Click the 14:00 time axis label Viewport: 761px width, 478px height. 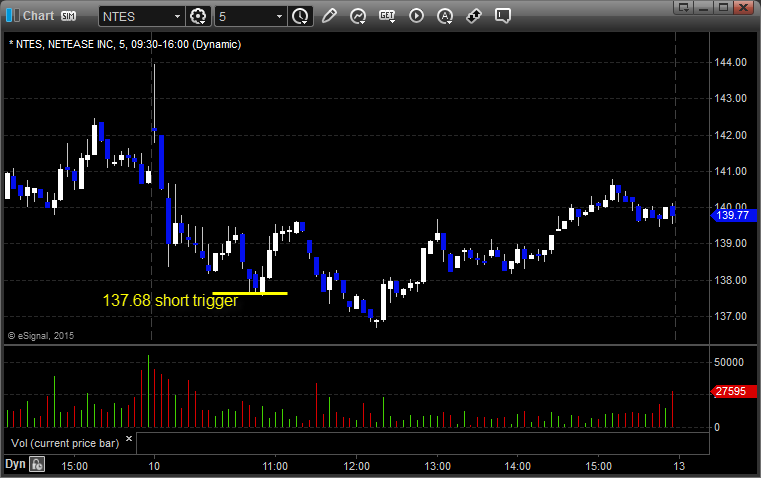(518, 466)
